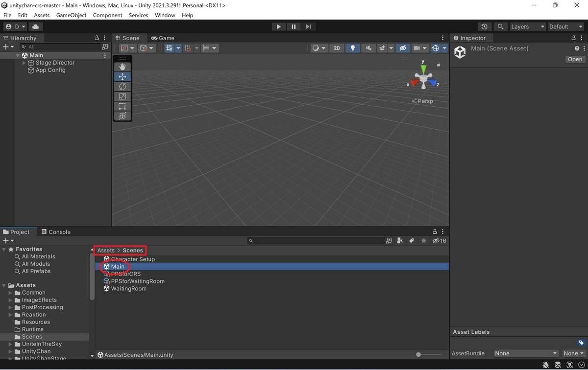Viewport: 588px width, 370px height.
Task: Click search by label in Project
Action: (412, 241)
